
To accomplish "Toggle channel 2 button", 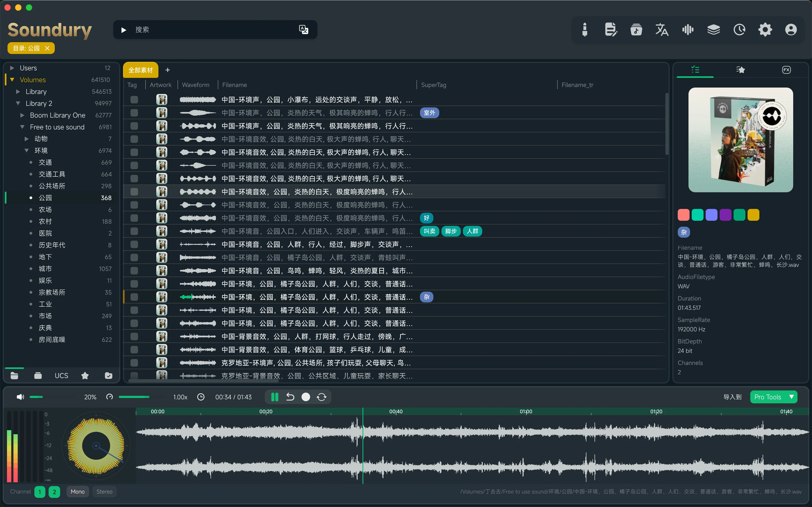I will coord(54,492).
